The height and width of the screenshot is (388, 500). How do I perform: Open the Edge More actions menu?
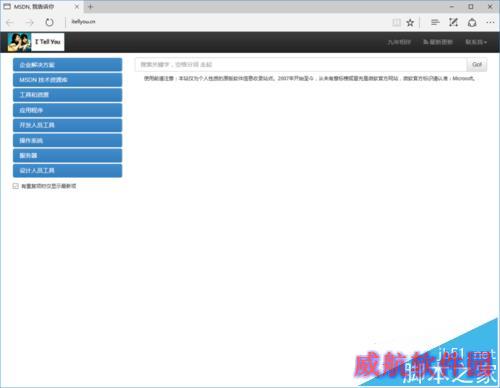tap(490, 22)
